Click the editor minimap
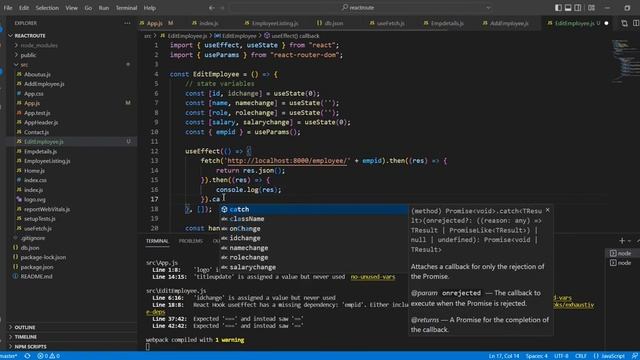The image size is (640, 360). click(x=623, y=61)
